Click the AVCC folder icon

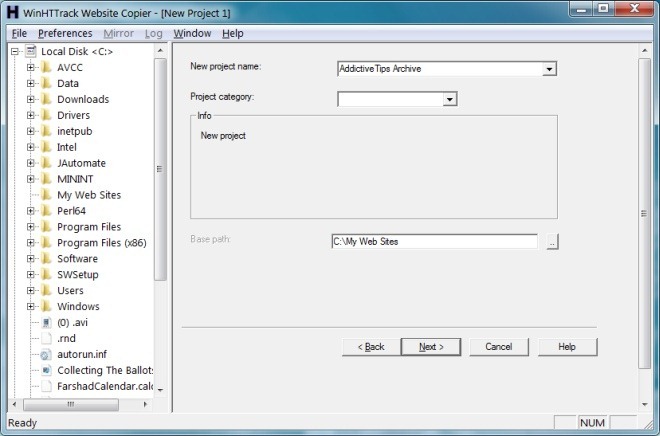click(46, 67)
